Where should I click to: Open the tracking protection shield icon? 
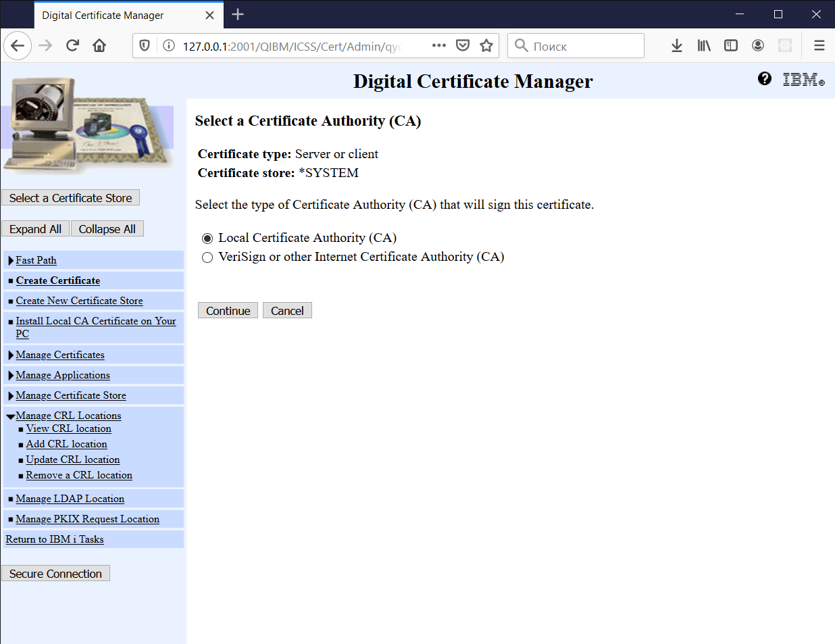pyautogui.click(x=145, y=45)
